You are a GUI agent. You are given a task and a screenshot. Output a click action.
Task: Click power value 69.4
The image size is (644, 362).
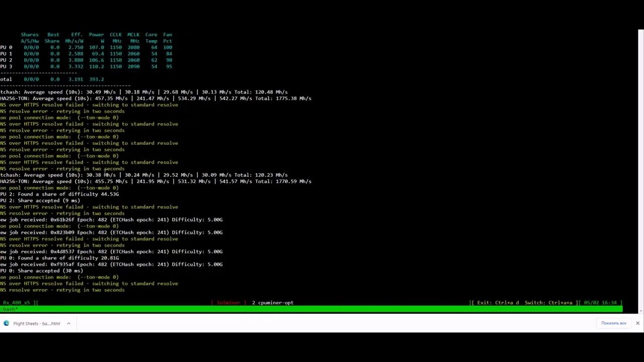click(x=98, y=54)
